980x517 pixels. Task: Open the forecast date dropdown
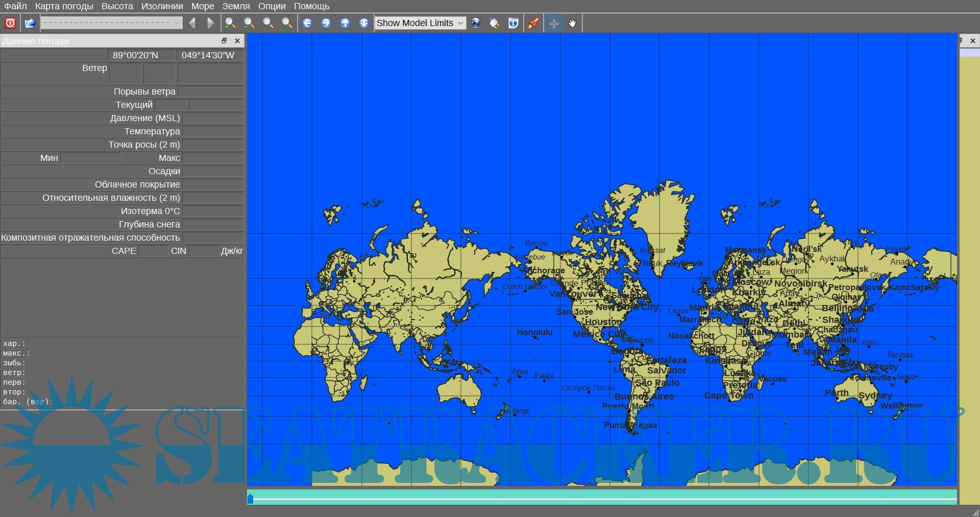tap(111, 23)
